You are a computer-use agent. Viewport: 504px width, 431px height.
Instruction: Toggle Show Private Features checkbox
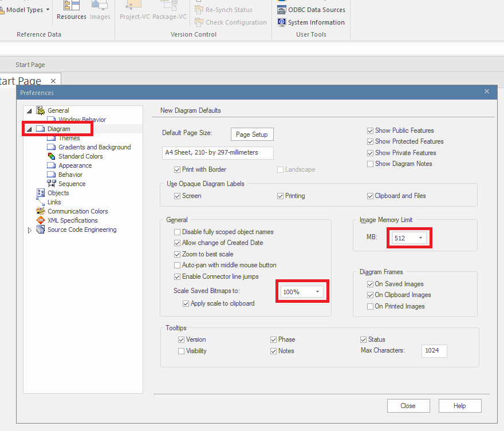click(371, 153)
